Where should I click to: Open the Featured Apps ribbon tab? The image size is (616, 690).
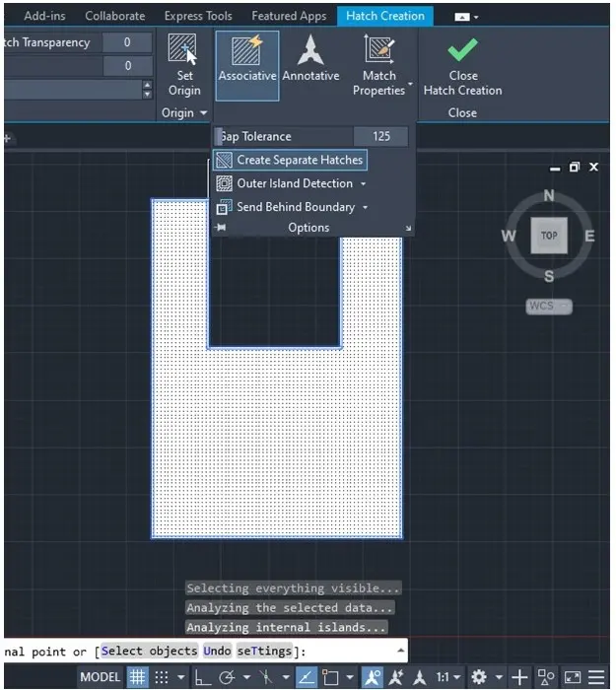(x=289, y=16)
